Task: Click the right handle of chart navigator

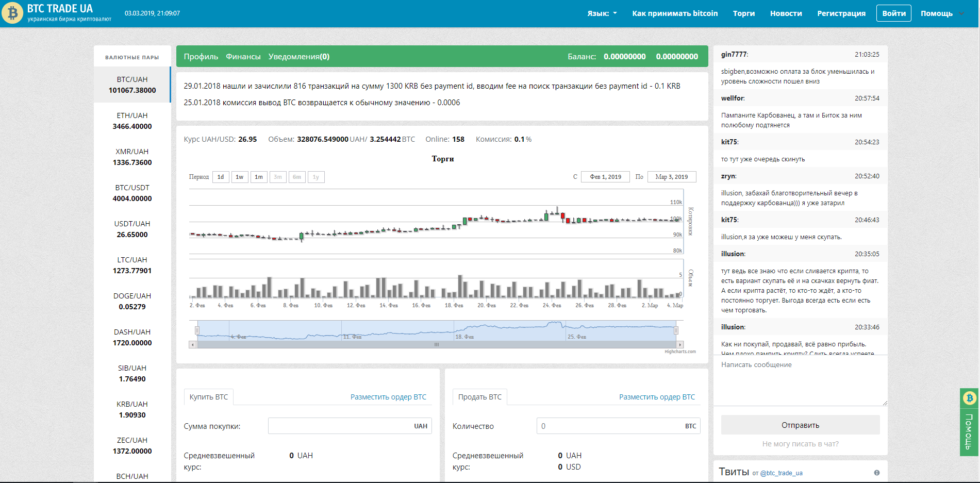Action: tap(676, 330)
